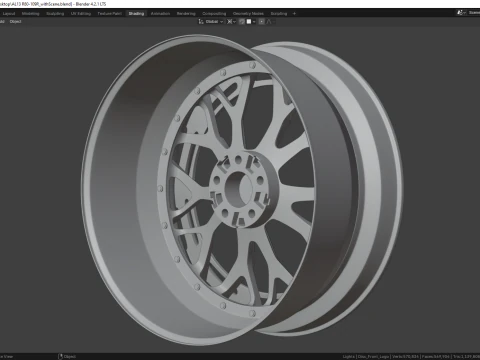Viewport: 480px width, 360px height.
Task: Toggle snapping magnet icon
Action: click(x=242, y=22)
